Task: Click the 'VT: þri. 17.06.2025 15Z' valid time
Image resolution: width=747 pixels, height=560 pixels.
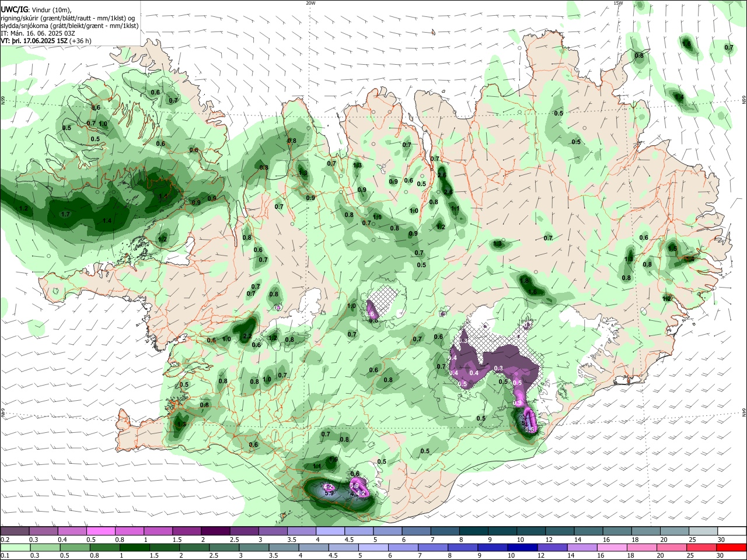Action: (x=34, y=41)
